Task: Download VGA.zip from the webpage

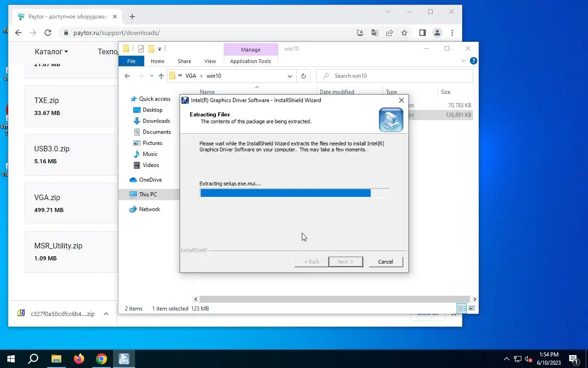Action: pyautogui.click(x=47, y=197)
